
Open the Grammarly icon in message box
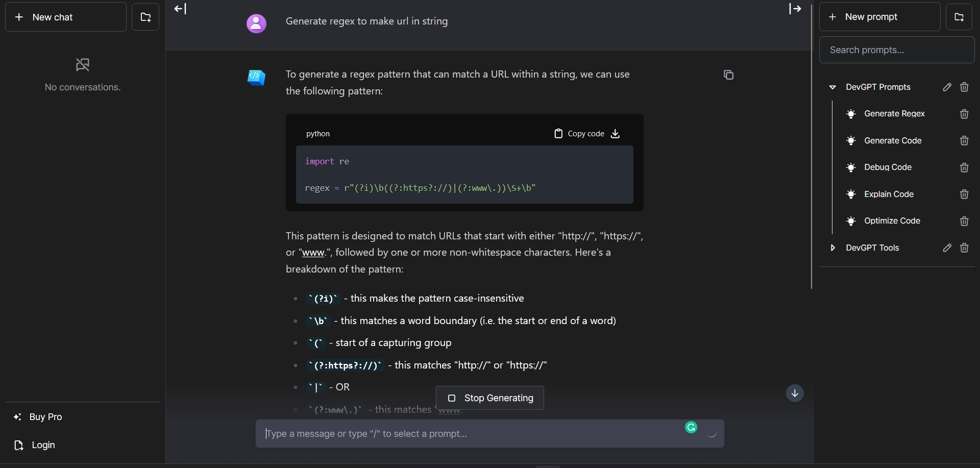pos(691,428)
